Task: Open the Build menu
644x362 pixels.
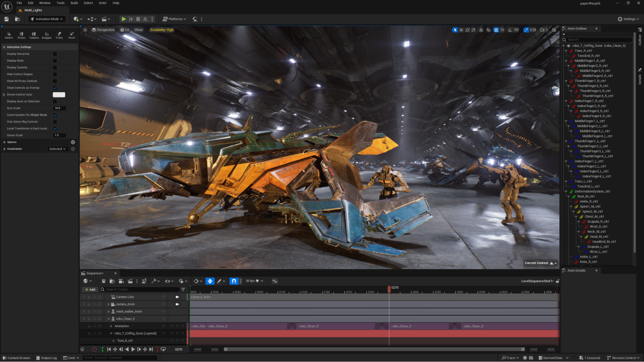Action: (x=74, y=3)
